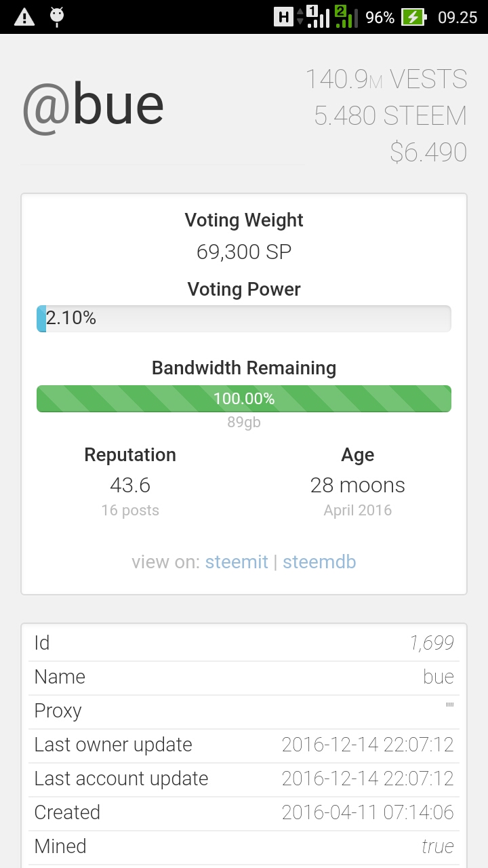The width and height of the screenshot is (488, 868).
Task: Tap the 09.25 clock in status bar
Action: 457,17
